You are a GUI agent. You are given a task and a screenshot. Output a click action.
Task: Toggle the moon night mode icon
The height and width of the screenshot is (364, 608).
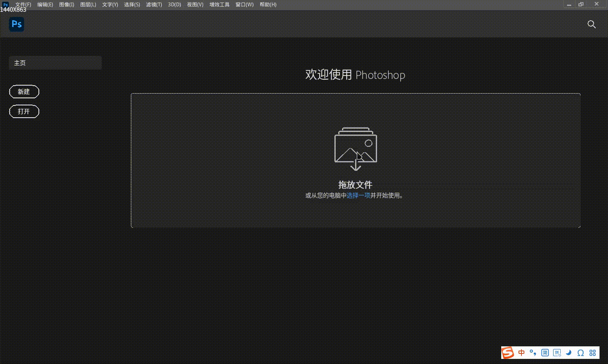click(569, 353)
